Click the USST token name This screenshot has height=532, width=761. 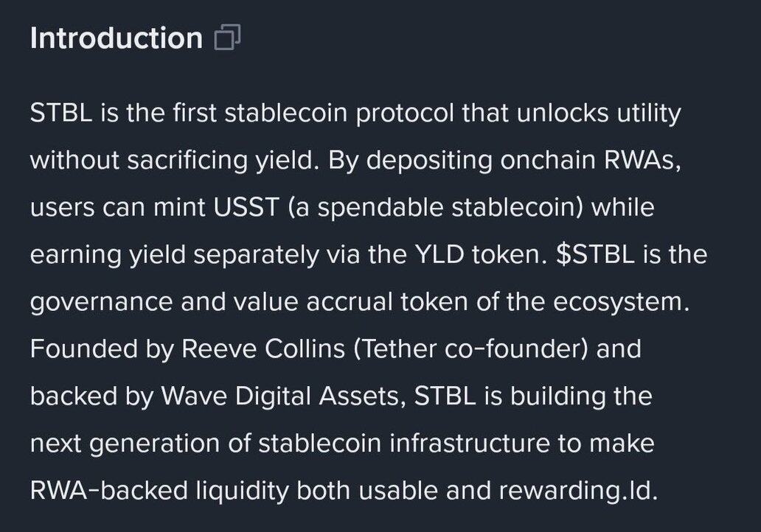(x=246, y=207)
